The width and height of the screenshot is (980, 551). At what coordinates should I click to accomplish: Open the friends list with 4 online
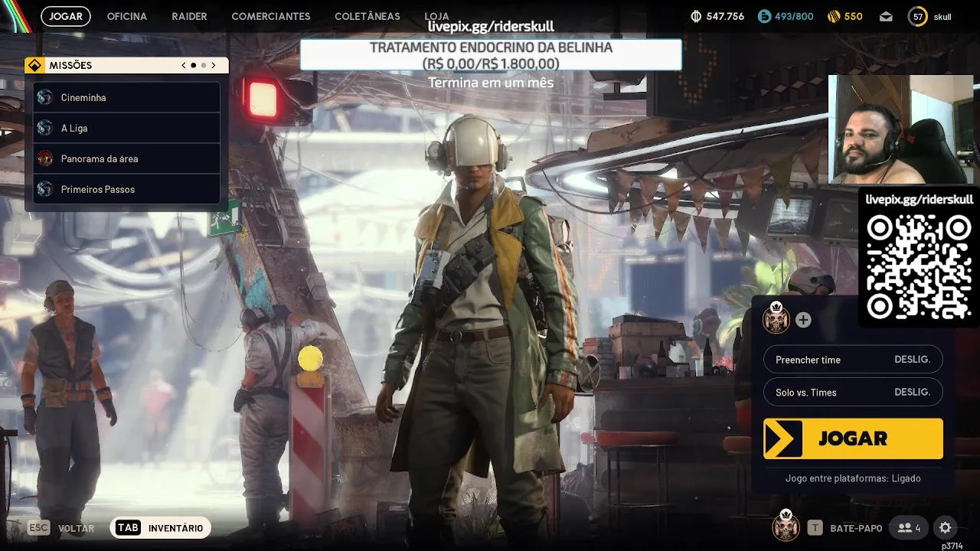910,527
